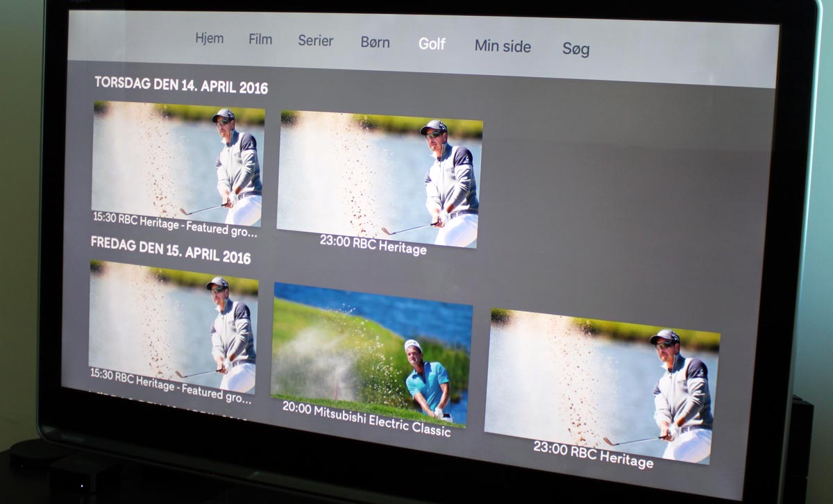Open the Mitsubishi Electric Classic thumbnail
The image size is (833, 504).
(x=371, y=353)
